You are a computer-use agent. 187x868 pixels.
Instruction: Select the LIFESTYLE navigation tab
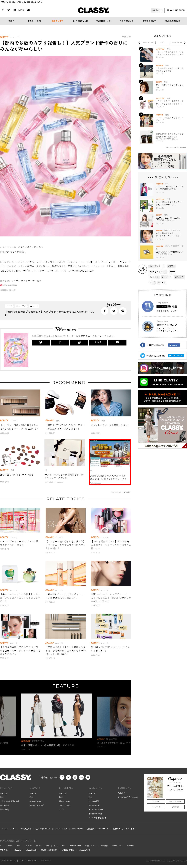80,21
